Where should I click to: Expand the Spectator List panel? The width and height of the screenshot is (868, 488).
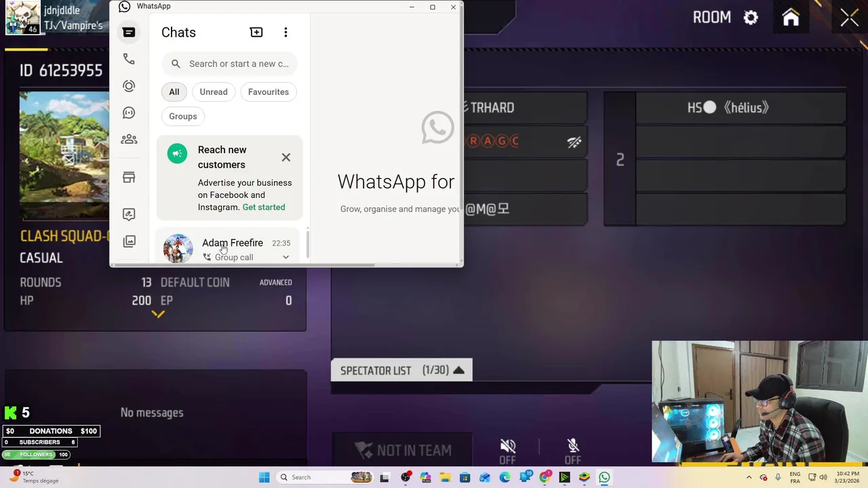click(401, 370)
